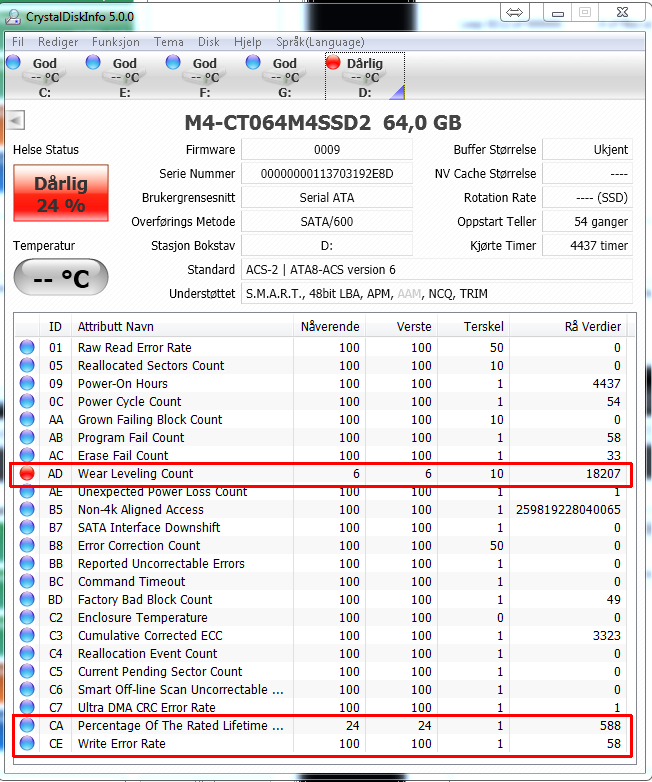Click the Oppstart Teller field 54 ganger
The height and width of the screenshot is (782, 652).
[x=588, y=221]
